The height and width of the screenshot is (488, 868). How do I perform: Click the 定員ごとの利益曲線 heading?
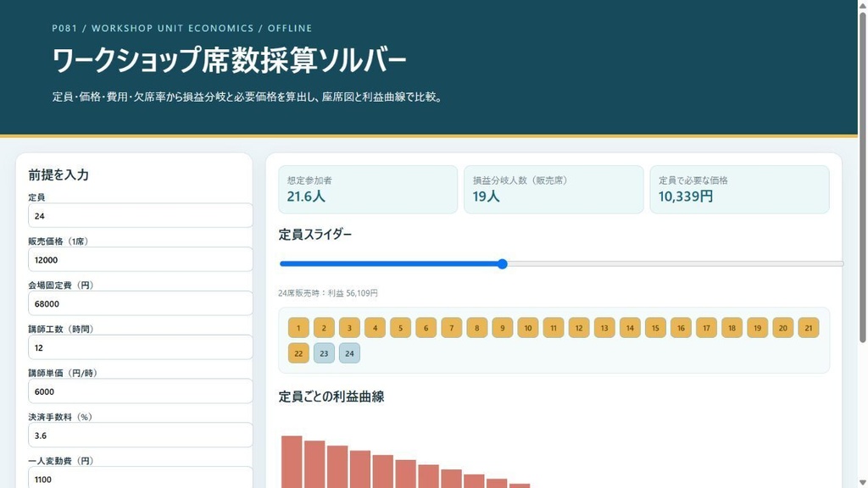331,396
